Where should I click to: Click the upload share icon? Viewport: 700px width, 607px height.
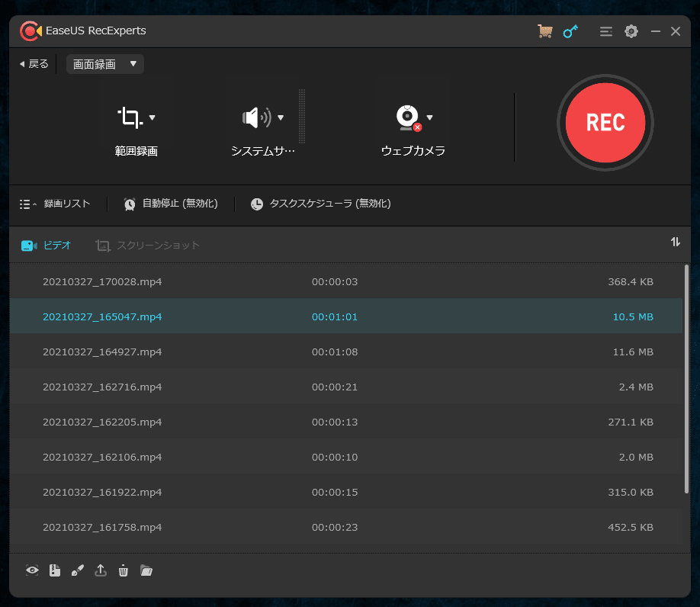coord(101,570)
